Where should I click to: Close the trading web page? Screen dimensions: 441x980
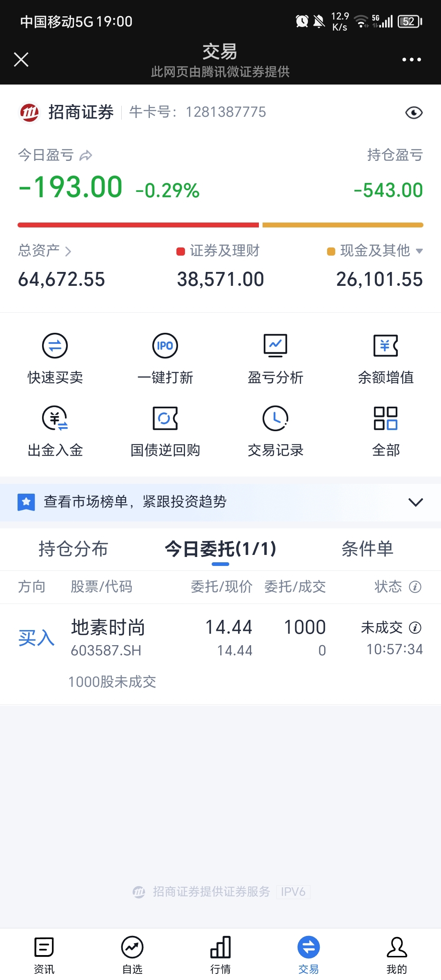pyautogui.click(x=21, y=60)
